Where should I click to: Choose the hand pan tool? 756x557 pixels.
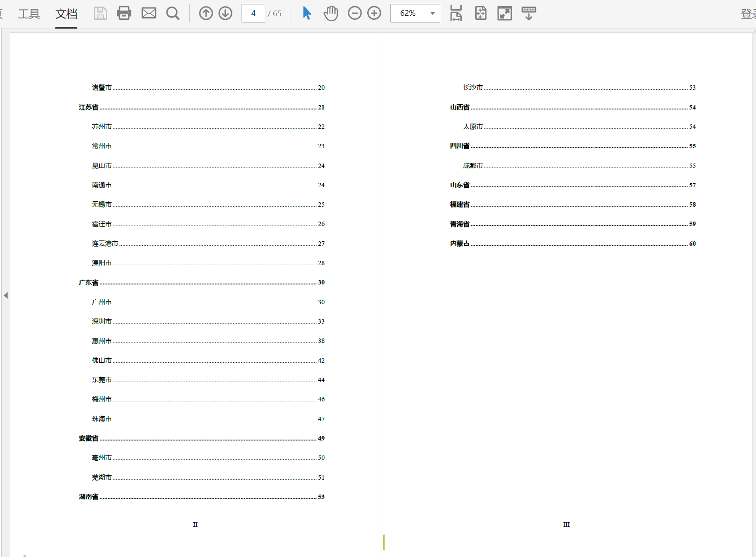[331, 13]
